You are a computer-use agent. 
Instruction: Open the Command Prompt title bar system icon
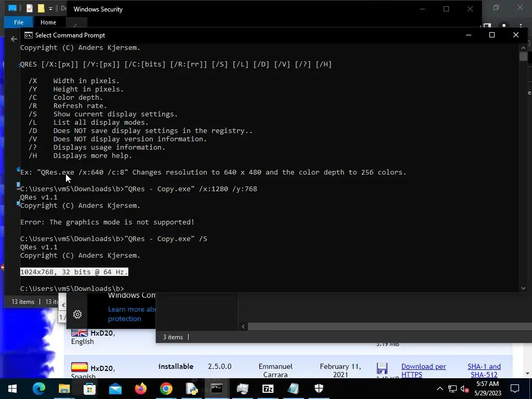[29, 35]
